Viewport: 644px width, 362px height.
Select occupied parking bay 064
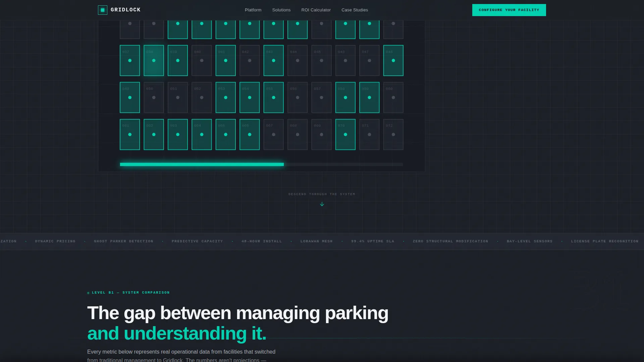[x=202, y=134]
